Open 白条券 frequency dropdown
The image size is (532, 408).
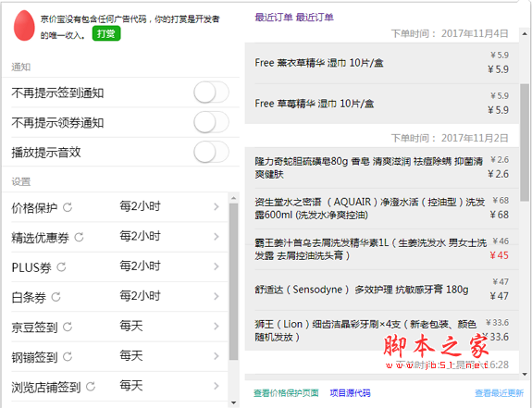coord(140,296)
